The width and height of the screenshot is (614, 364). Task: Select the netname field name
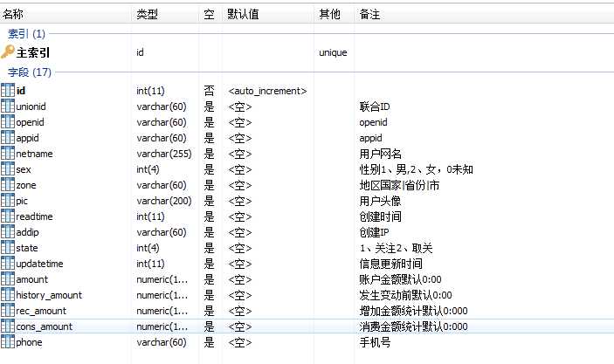click(34, 154)
